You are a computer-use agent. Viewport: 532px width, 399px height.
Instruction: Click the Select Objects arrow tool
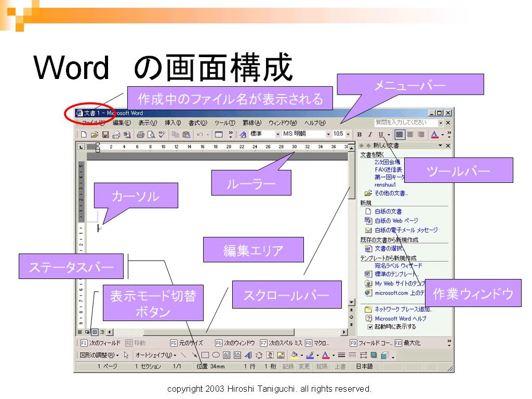(126, 355)
